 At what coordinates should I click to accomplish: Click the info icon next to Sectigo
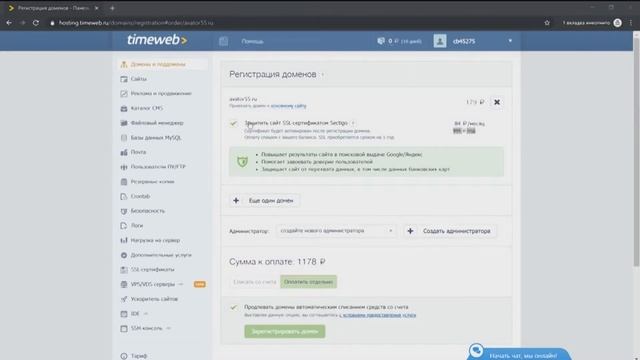pos(353,123)
